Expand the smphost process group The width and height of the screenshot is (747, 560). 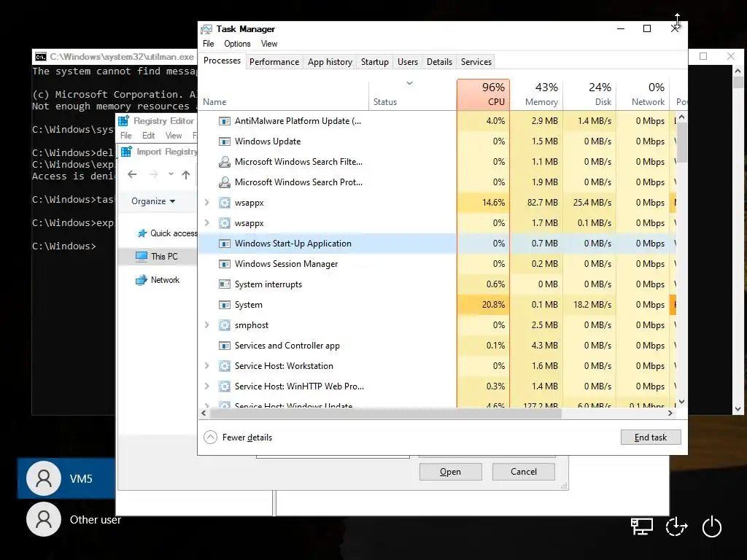point(206,324)
